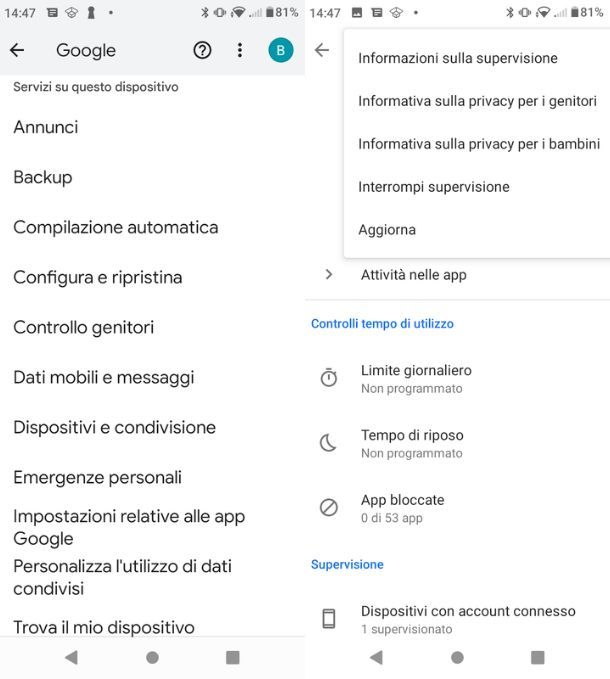Open the help question mark icon
610x679 pixels.
click(x=202, y=50)
